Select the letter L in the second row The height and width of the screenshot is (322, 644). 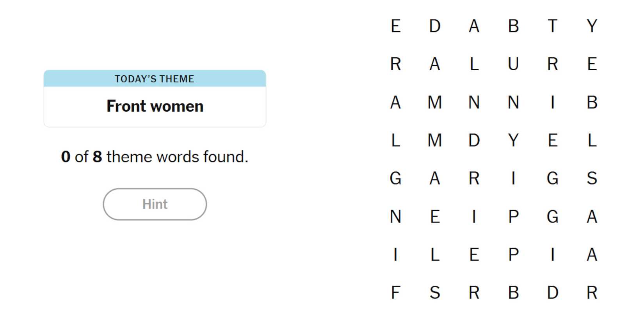pos(474,64)
